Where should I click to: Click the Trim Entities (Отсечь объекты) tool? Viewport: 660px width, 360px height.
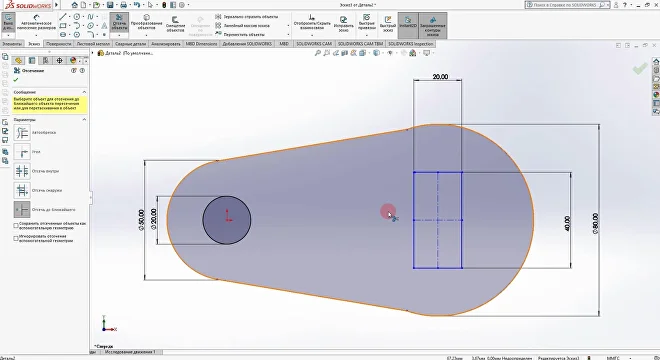[x=120, y=22]
